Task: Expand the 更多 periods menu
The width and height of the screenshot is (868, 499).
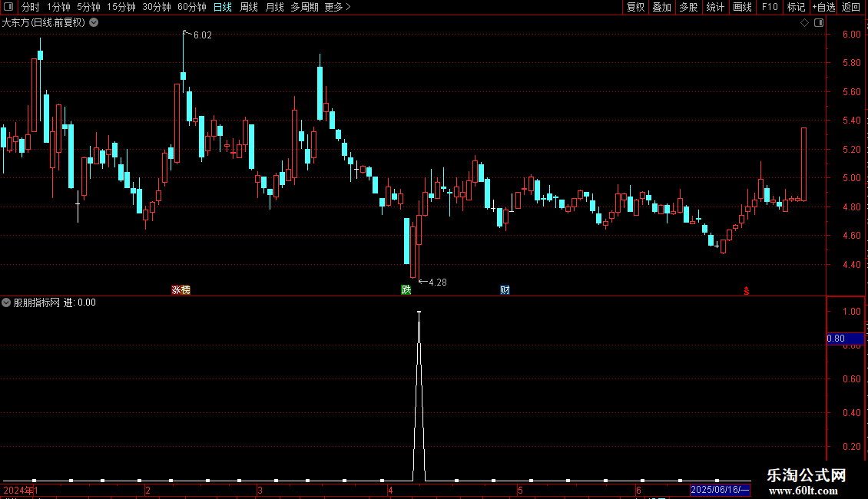Action: click(x=338, y=7)
